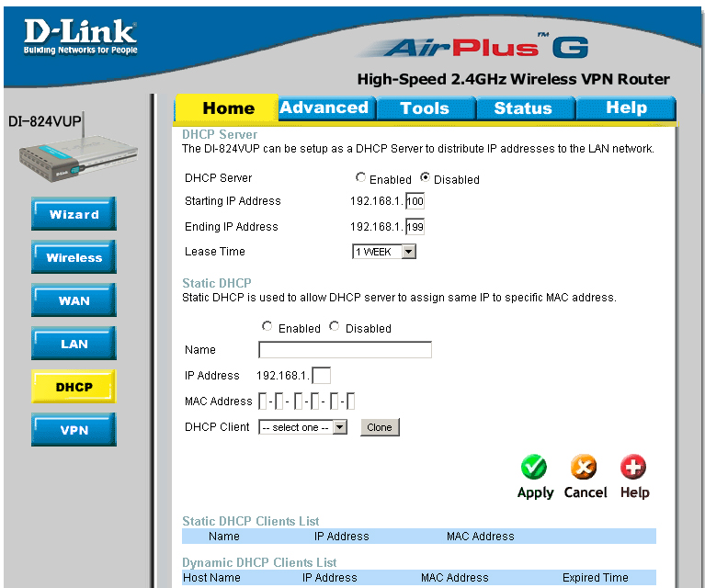Open the Tools tab

[x=424, y=108]
